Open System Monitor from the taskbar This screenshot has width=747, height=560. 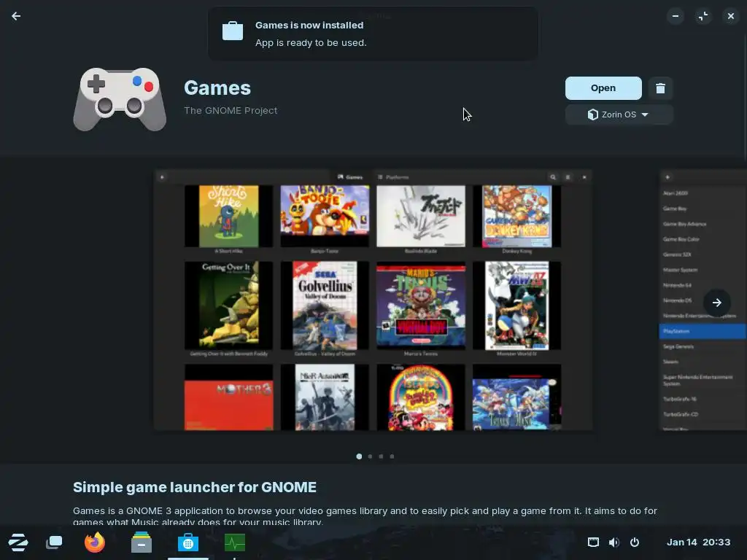pos(235,542)
